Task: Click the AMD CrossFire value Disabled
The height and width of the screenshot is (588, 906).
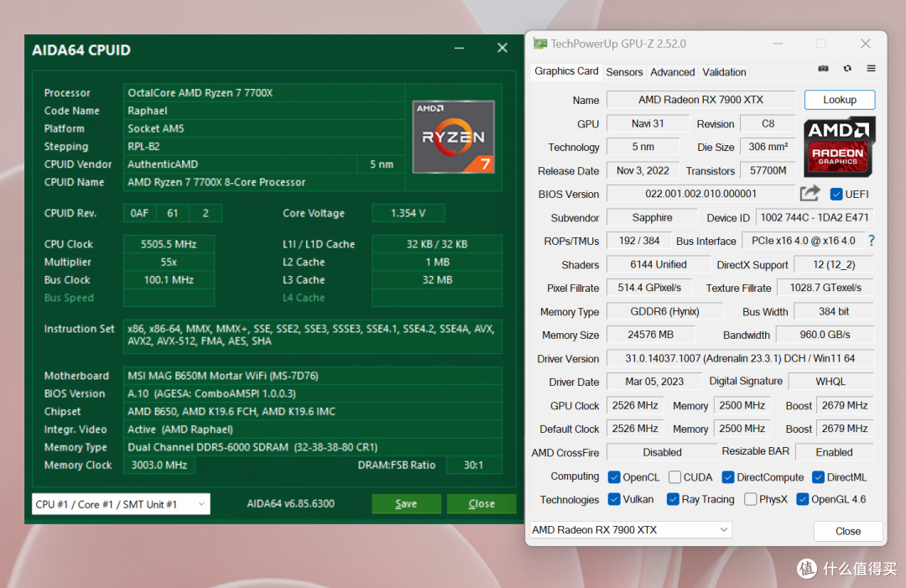Action: point(662,452)
